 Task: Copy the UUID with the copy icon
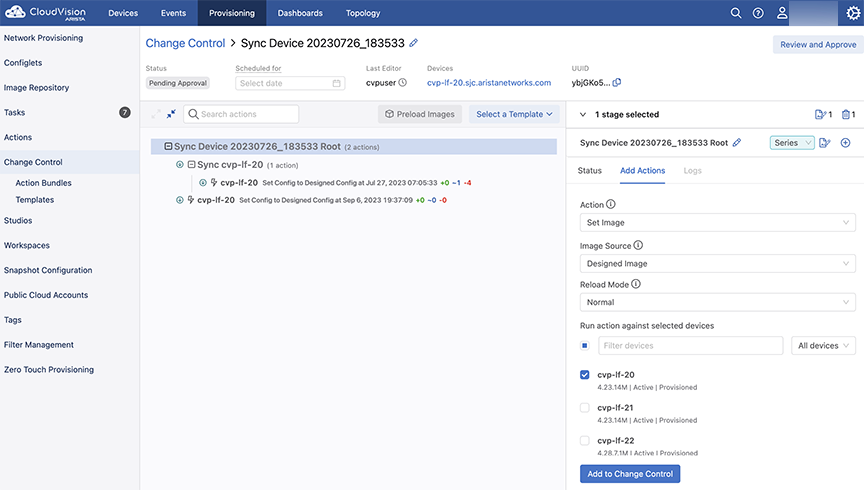617,83
